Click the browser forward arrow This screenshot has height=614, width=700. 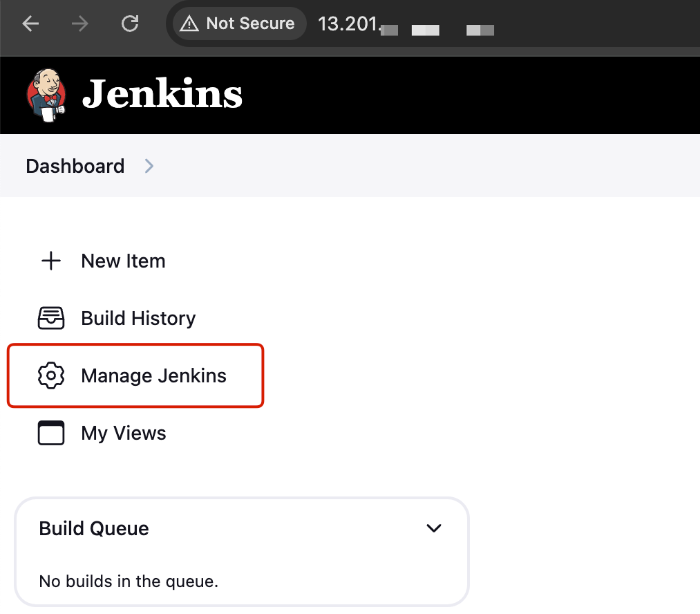click(80, 24)
